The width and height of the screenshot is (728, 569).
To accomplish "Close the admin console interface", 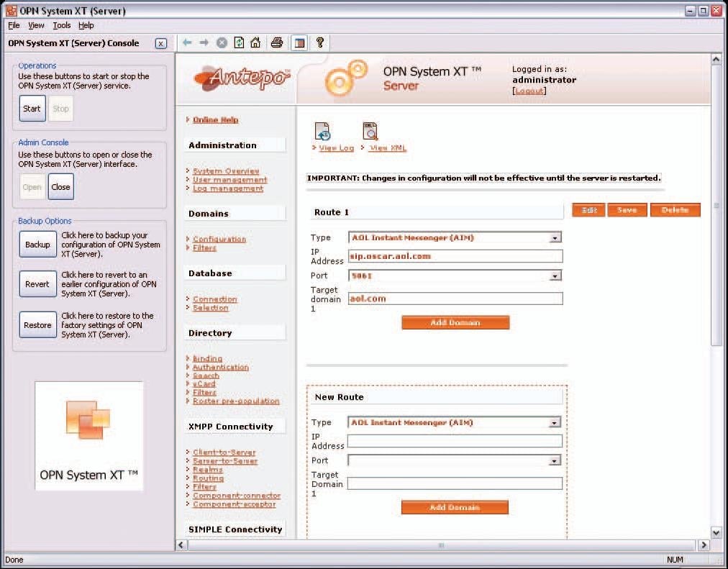I will pyautogui.click(x=61, y=187).
